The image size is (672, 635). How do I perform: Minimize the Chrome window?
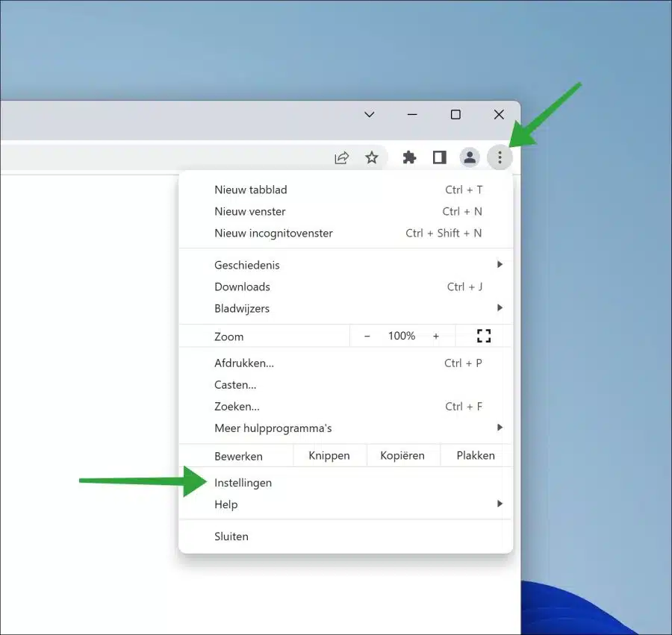(x=412, y=114)
